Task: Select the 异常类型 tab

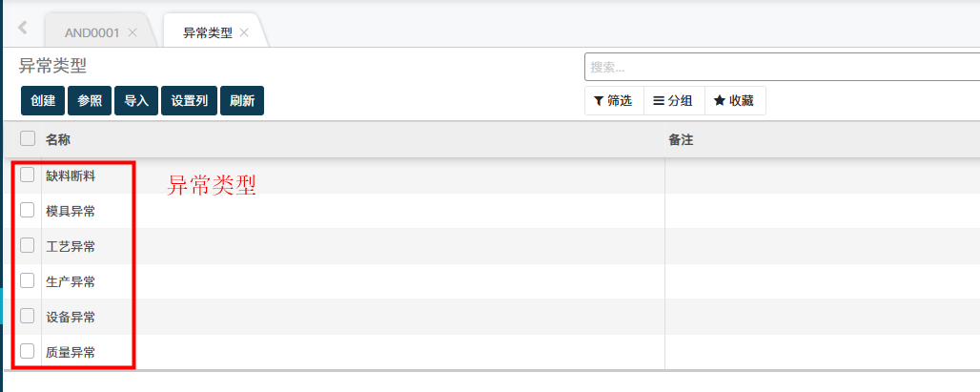Action: click(x=207, y=32)
